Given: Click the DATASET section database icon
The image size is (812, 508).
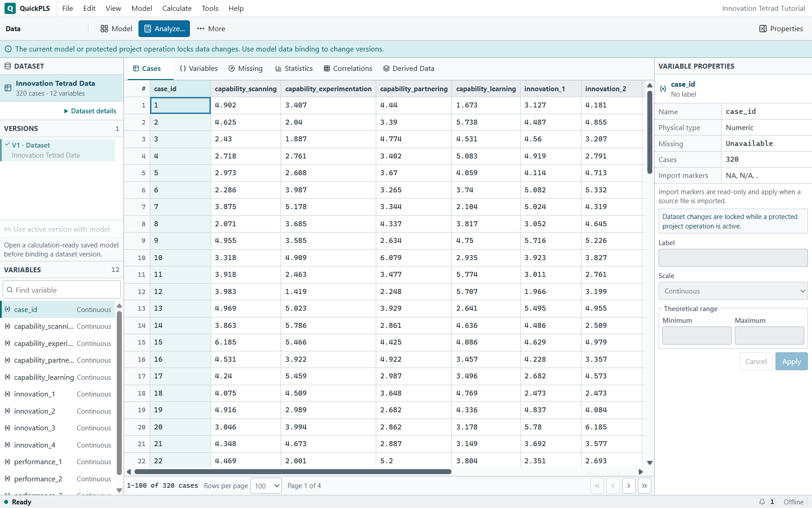Looking at the screenshot, I should (x=8, y=66).
